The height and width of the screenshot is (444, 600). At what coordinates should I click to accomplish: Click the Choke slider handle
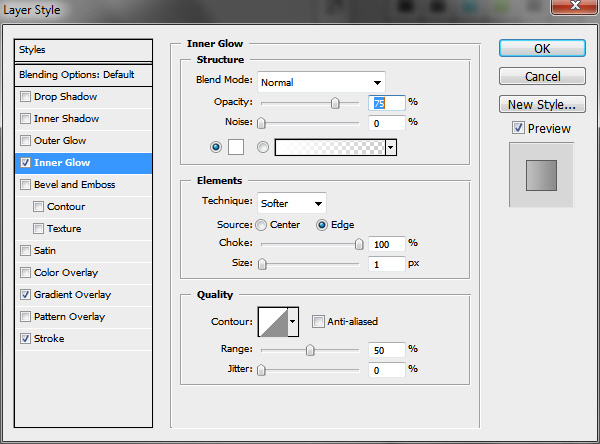(x=359, y=244)
